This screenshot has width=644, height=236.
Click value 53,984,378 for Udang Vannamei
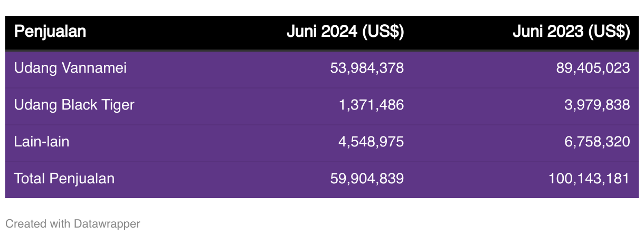tap(367, 68)
